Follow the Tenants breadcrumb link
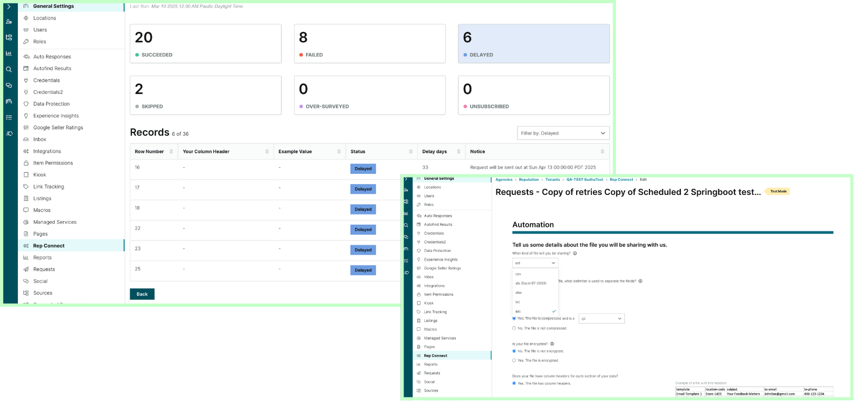 point(552,180)
